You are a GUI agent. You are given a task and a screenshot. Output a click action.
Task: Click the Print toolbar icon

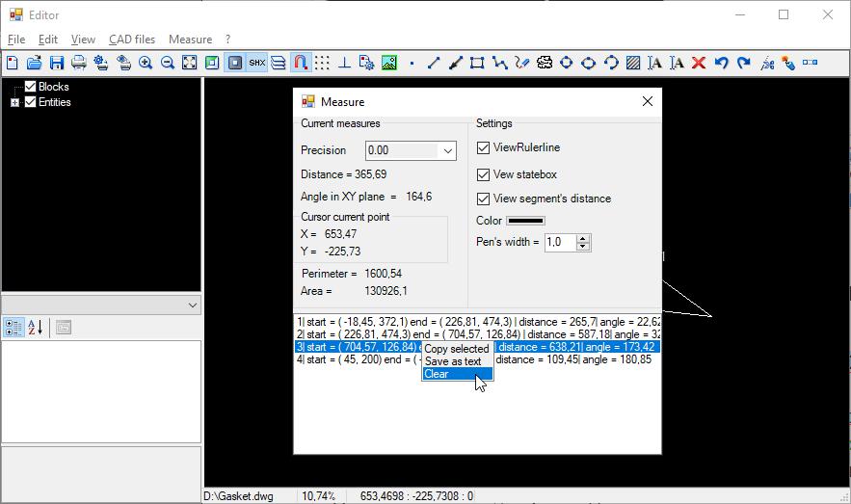(x=79, y=63)
